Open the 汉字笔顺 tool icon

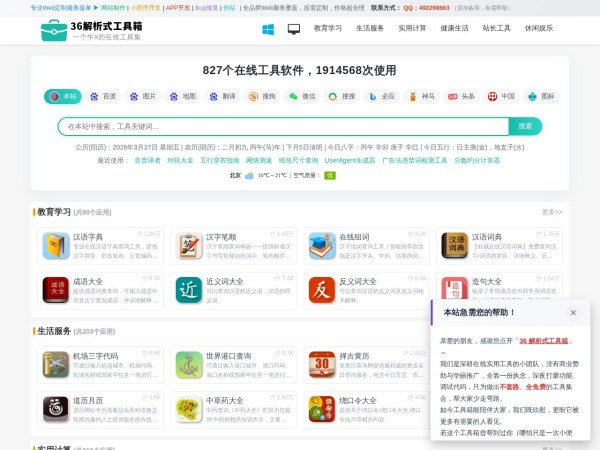tap(189, 246)
